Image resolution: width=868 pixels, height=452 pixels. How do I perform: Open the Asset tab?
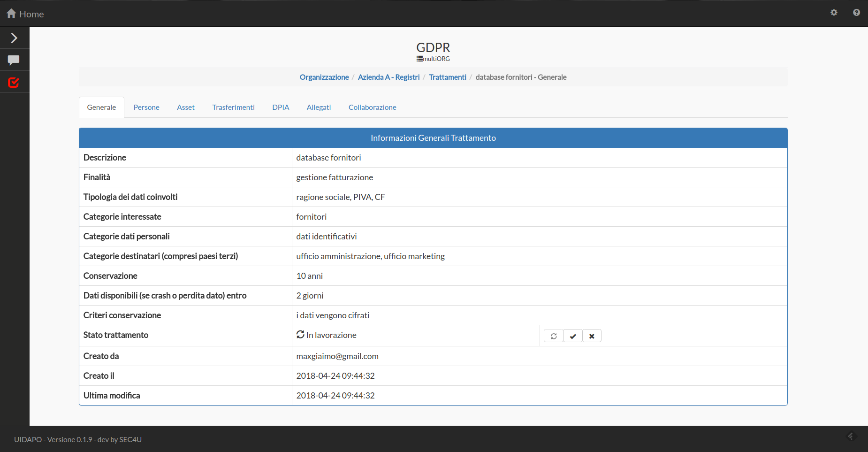point(186,107)
